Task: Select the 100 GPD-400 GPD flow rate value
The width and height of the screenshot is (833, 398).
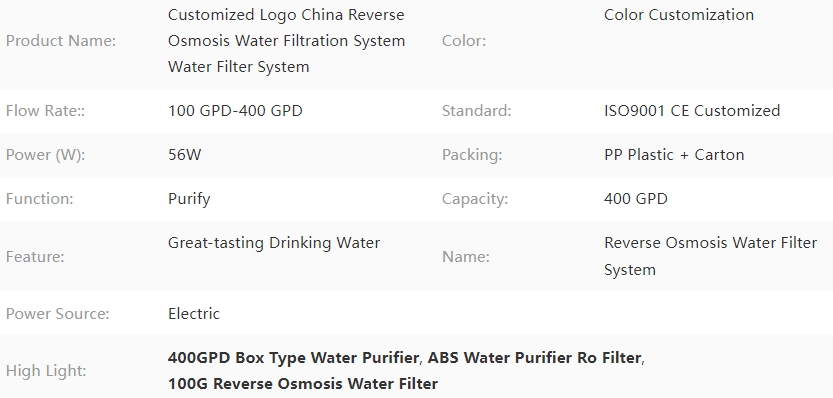Action: pos(235,111)
